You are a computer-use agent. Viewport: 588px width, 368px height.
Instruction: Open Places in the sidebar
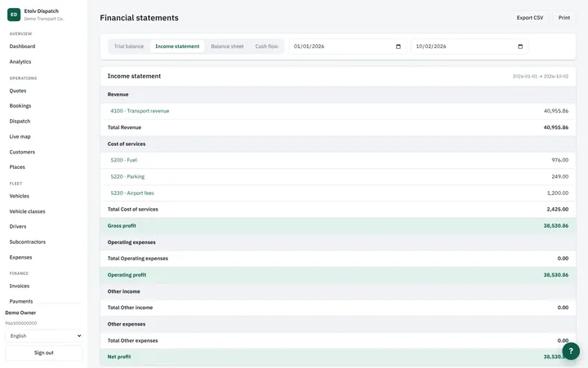[17, 167]
